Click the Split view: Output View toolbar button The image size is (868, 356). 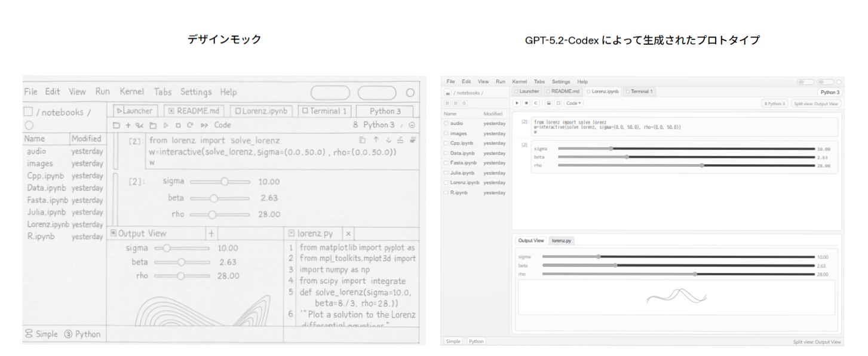coord(815,103)
